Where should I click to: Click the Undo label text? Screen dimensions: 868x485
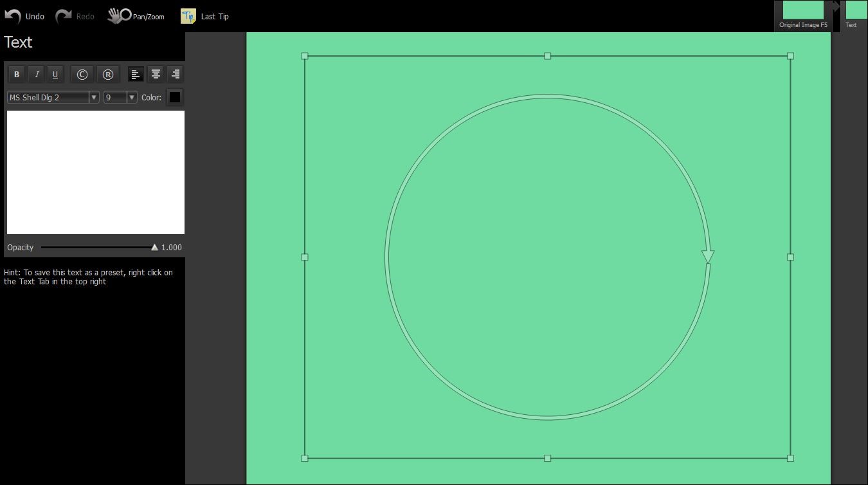coord(35,17)
